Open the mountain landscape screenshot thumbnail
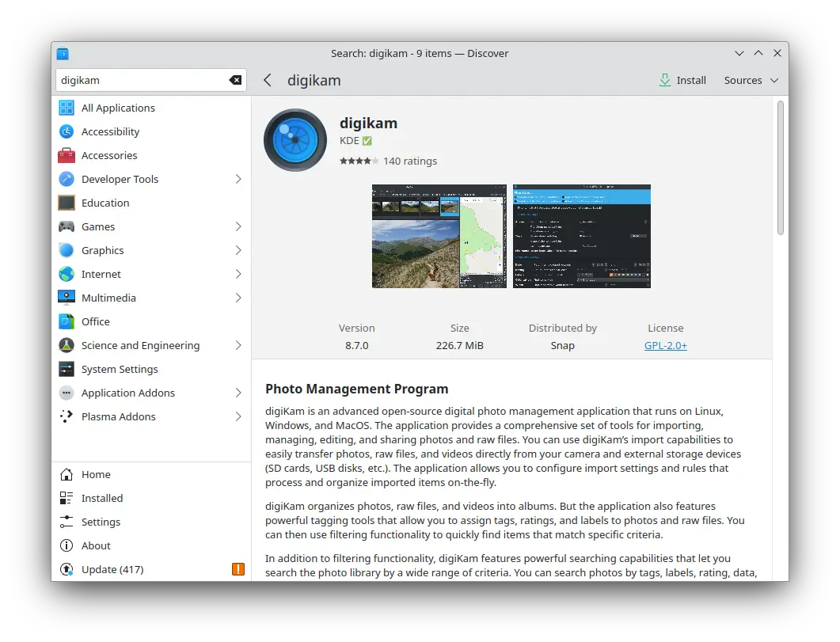 click(x=439, y=237)
